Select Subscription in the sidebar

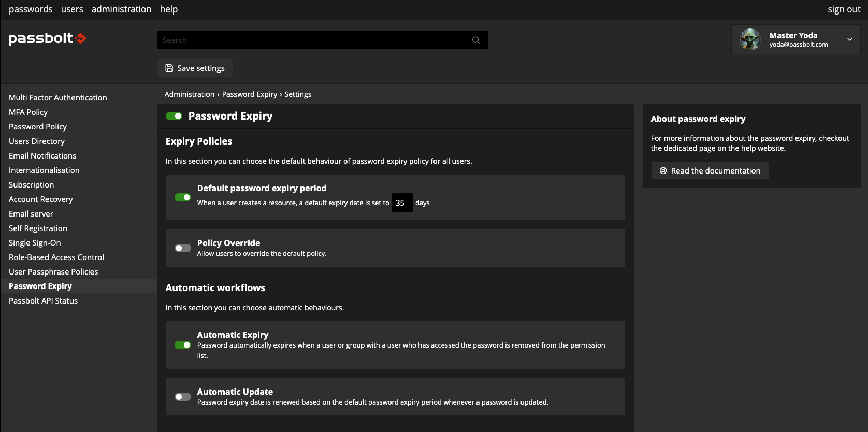click(x=31, y=184)
